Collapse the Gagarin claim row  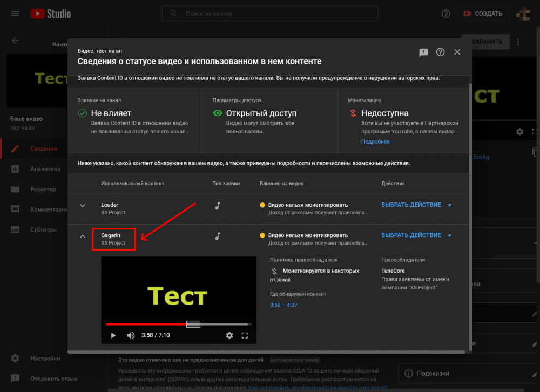point(83,236)
